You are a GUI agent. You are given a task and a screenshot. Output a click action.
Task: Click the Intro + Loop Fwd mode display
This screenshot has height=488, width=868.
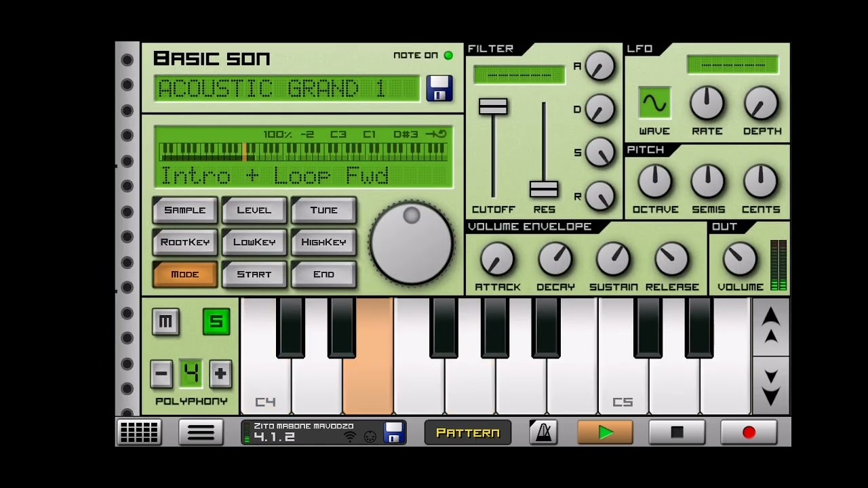[x=275, y=176]
